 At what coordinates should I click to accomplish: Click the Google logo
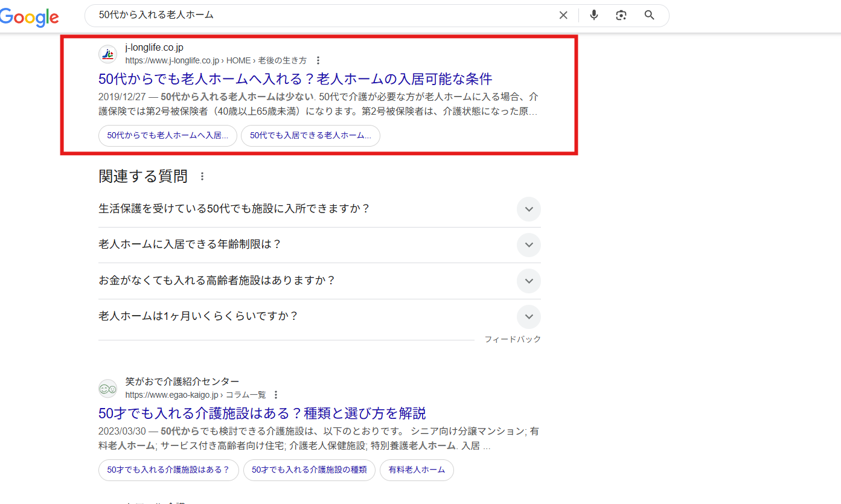pyautogui.click(x=29, y=17)
